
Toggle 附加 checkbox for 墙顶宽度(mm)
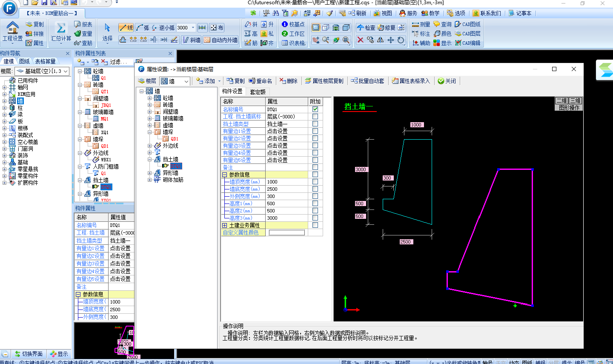(x=315, y=181)
